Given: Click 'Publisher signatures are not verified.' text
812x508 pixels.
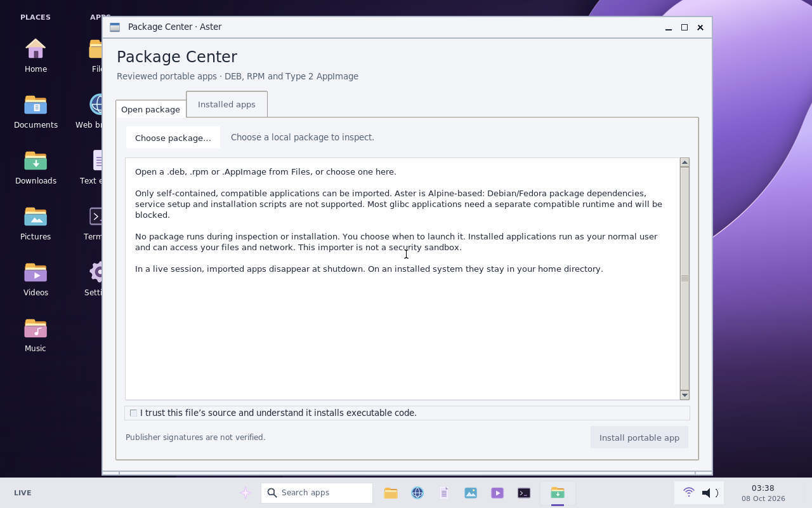Looking at the screenshot, I should (195, 438).
